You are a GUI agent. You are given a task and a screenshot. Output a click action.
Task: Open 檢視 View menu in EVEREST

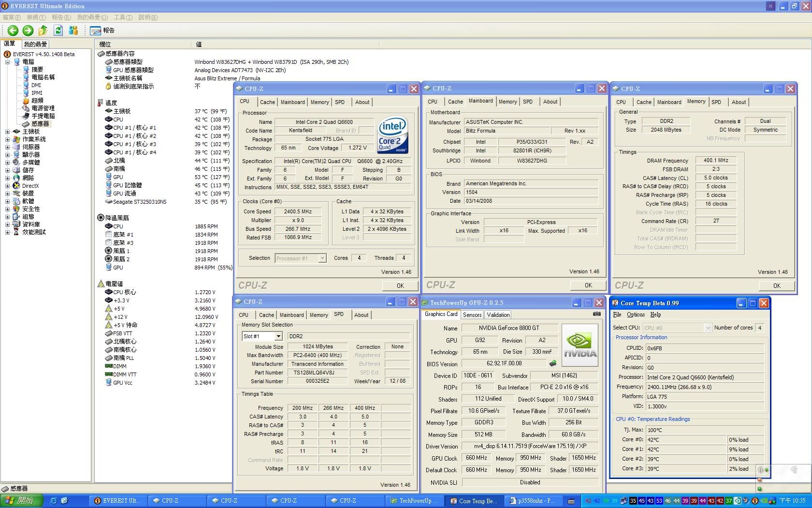point(36,17)
